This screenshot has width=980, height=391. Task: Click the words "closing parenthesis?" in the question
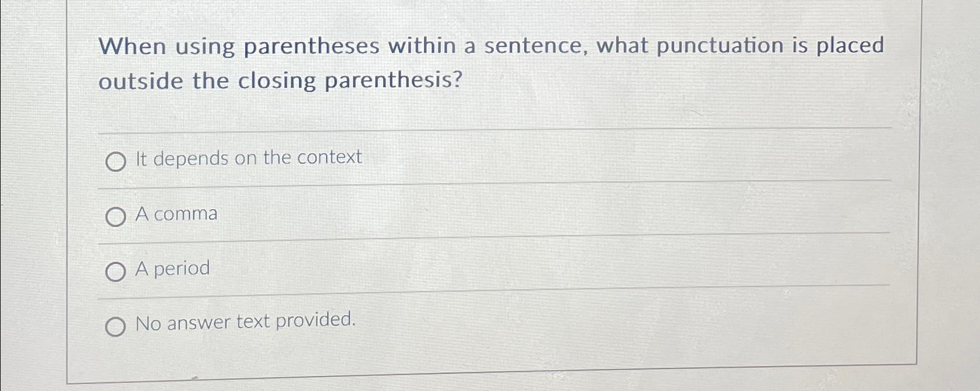pos(349,80)
